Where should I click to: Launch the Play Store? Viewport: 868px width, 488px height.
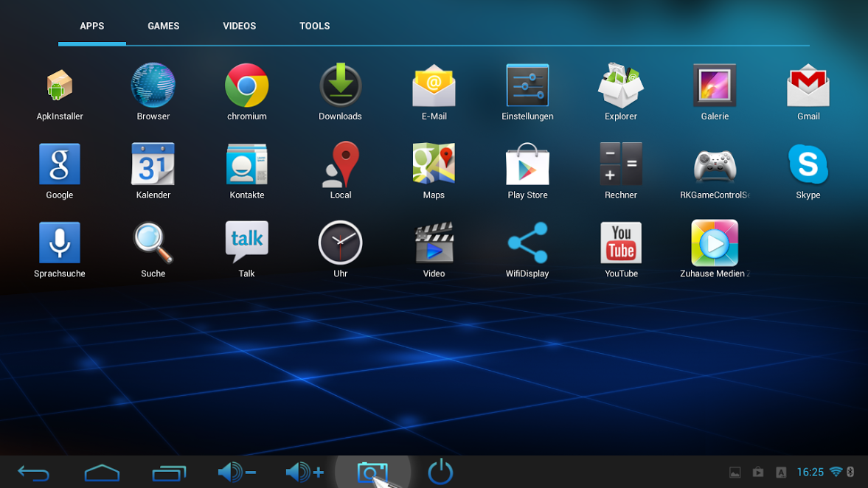[527, 165]
